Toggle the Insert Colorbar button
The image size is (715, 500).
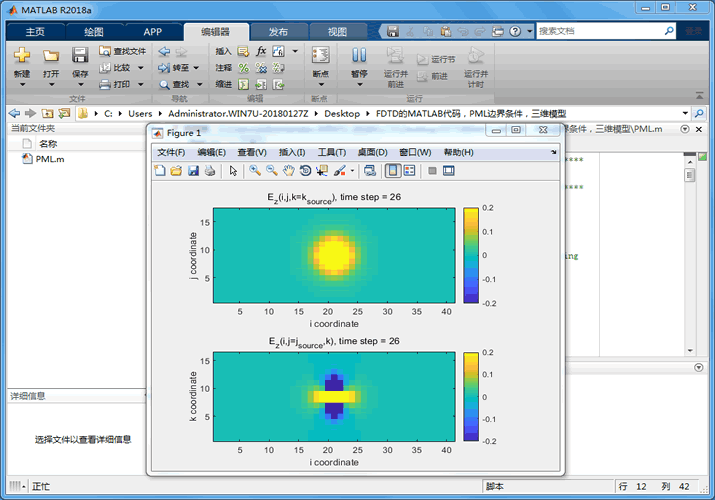[393, 171]
